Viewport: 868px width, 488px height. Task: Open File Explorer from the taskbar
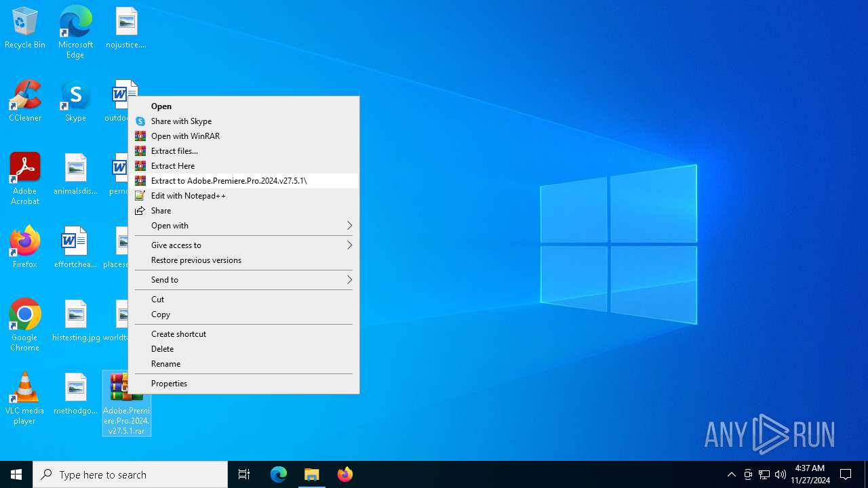(x=312, y=474)
